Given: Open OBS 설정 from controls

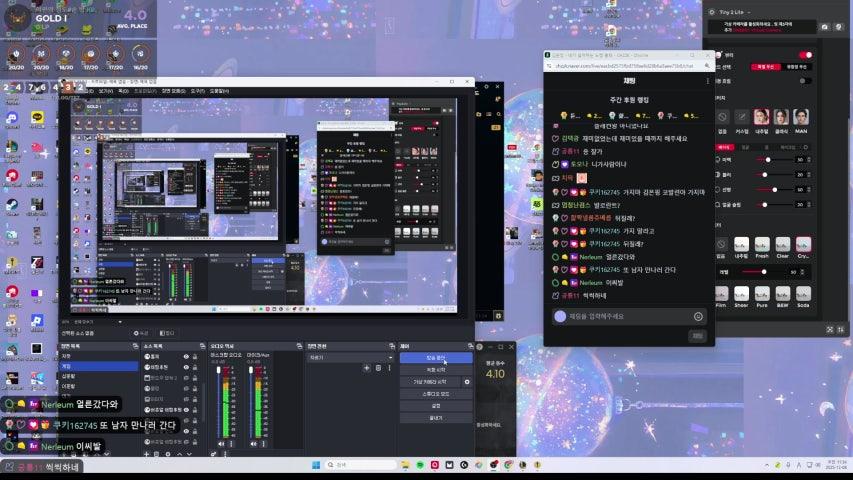Looking at the screenshot, I should [x=436, y=406].
